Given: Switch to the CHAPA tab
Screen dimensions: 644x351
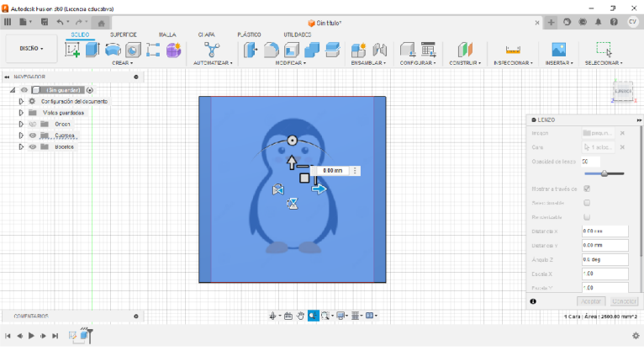Looking at the screenshot, I should pos(207,35).
